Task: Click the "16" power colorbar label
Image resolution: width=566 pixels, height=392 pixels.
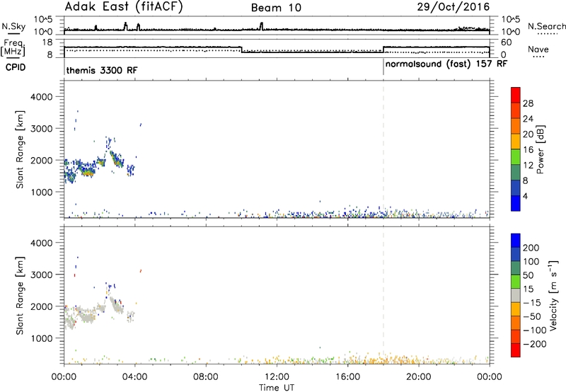Action: 528,150
